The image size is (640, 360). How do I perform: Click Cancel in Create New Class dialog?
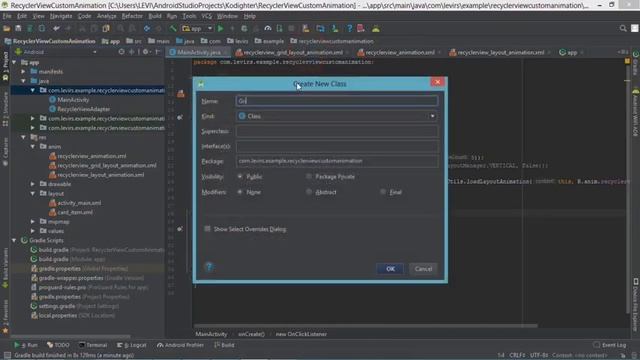click(423, 269)
